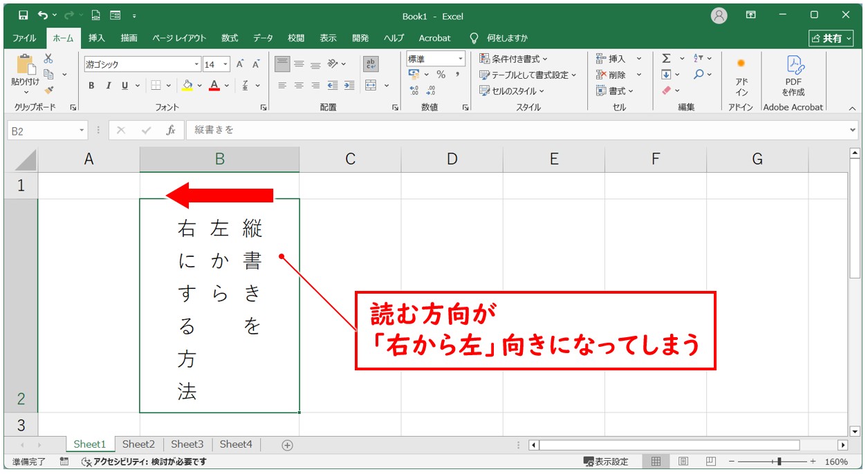868x474 pixels.
Task: Click the Find and Select magnifier icon
Action: (699, 75)
